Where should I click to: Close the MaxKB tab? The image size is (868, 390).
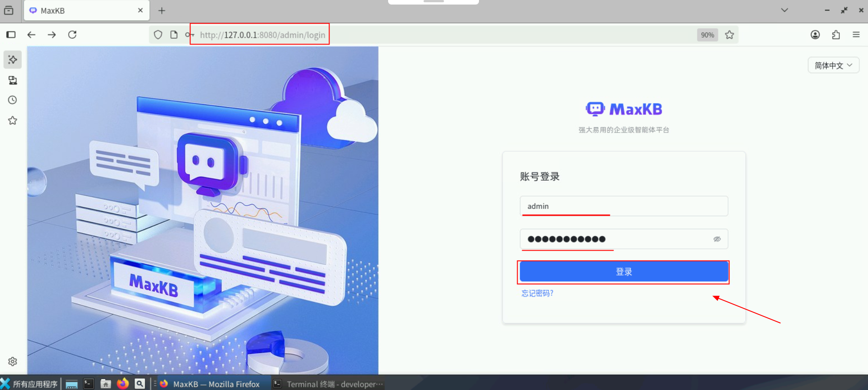point(140,10)
